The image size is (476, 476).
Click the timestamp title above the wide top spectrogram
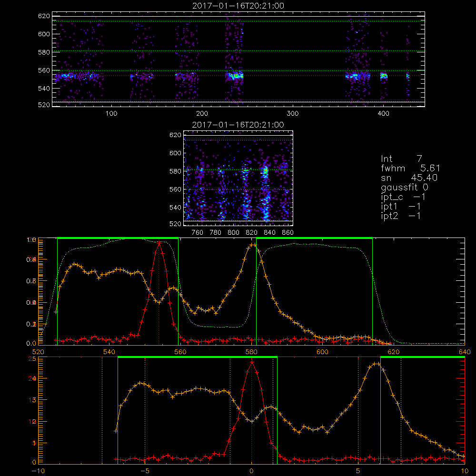coord(238,6)
